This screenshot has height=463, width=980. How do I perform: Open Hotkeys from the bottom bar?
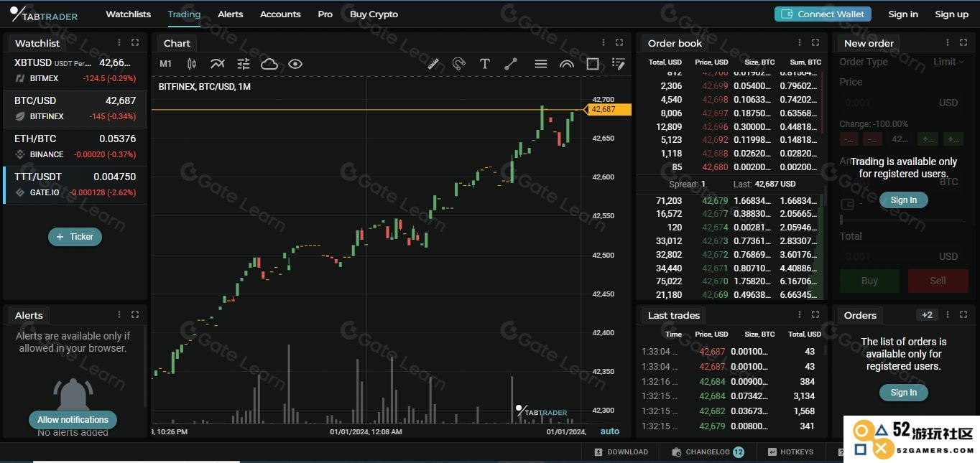[790, 452]
